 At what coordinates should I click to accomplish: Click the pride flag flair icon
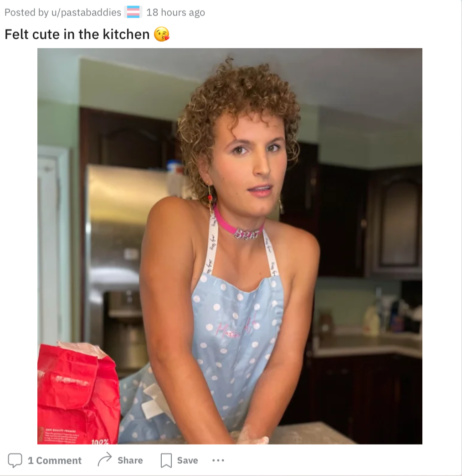[x=133, y=12]
